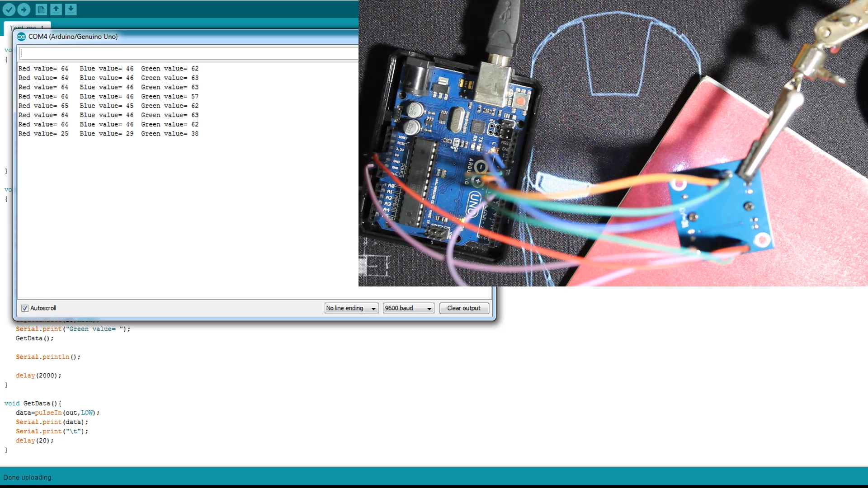Click the data=pulseIn(out,LOW); code line
Viewport: 868px width, 488px height.
click(x=57, y=413)
